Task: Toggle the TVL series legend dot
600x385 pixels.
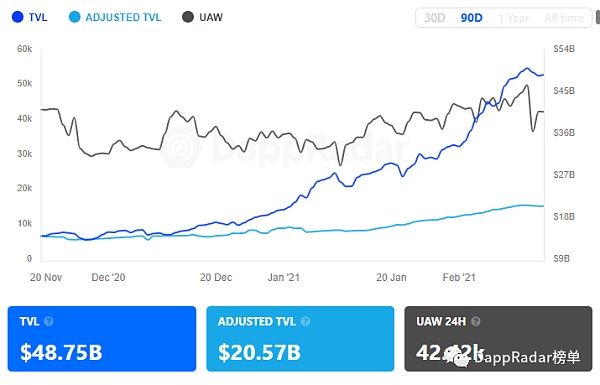Action: tap(18, 17)
